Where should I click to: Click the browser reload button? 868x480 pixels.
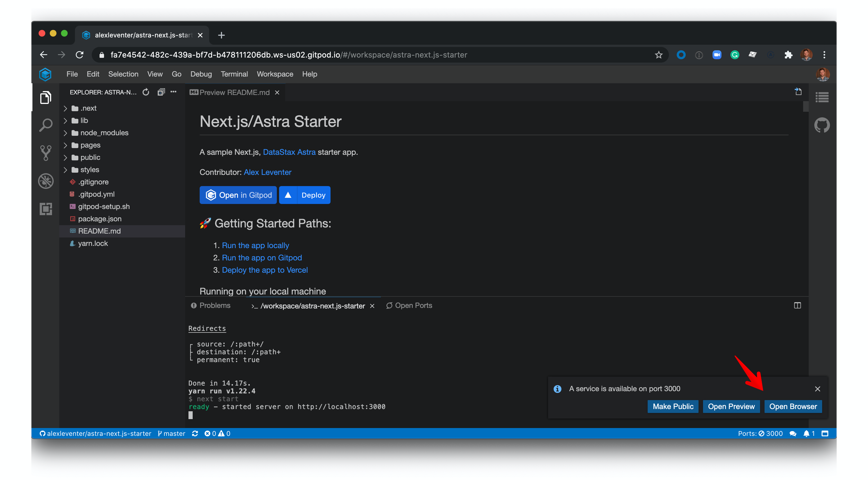pyautogui.click(x=79, y=54)
